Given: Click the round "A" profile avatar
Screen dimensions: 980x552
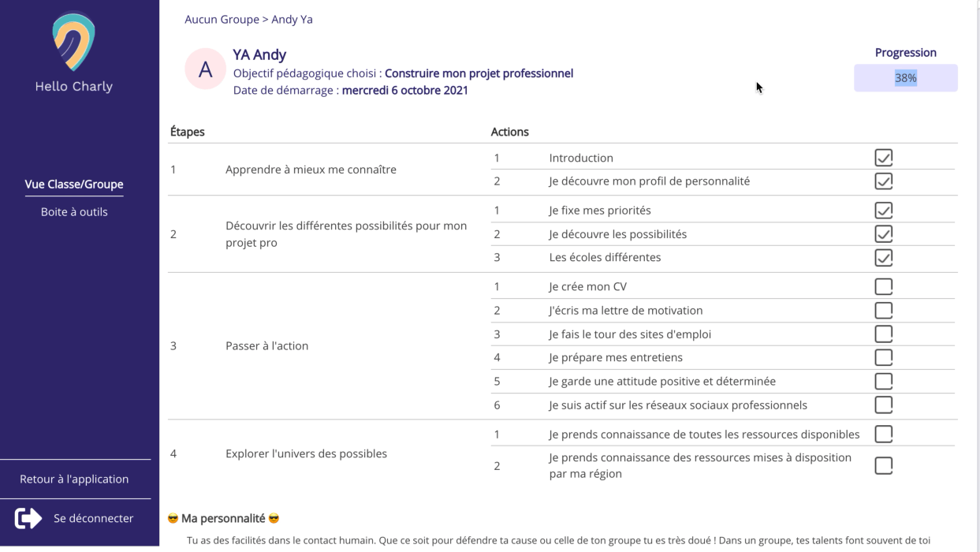Looking at the screenshot, I should [205, 69].
